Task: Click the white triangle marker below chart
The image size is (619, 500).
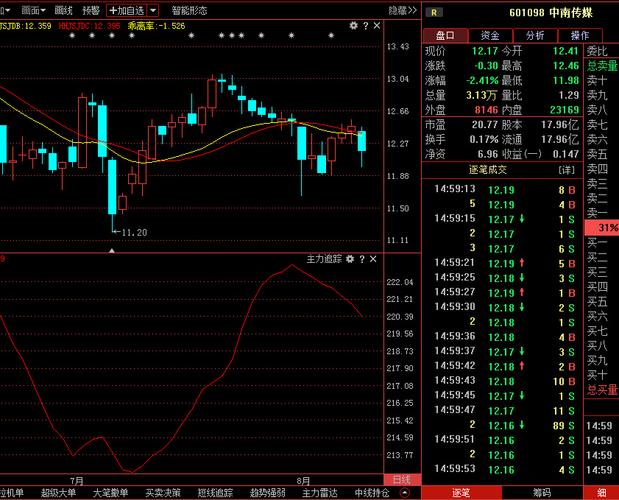Action: click(112, 251)
